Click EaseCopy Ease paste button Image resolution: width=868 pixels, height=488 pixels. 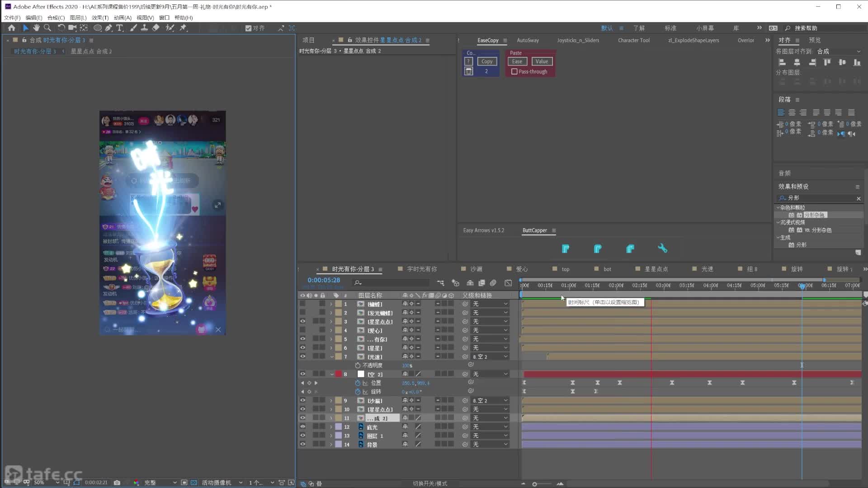point(517,61)
